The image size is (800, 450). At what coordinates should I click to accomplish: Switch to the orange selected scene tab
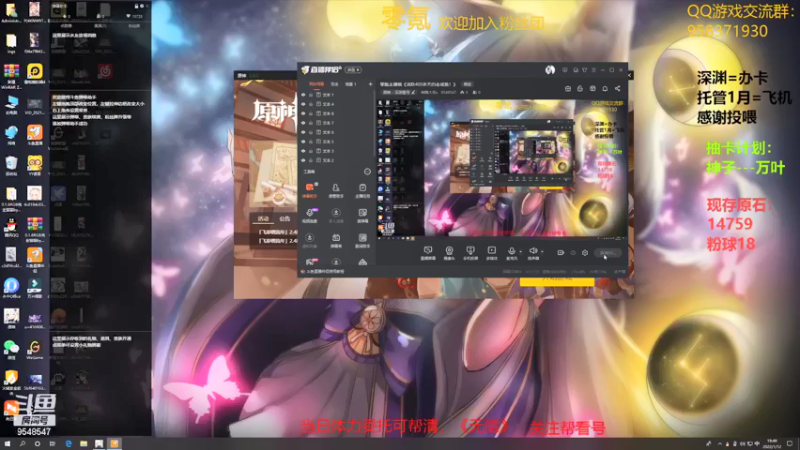pos(316,84)
